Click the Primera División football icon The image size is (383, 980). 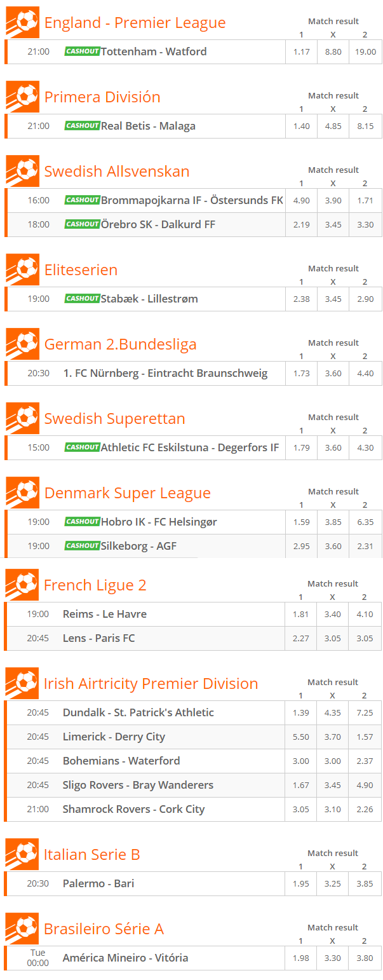coord(23,97)
